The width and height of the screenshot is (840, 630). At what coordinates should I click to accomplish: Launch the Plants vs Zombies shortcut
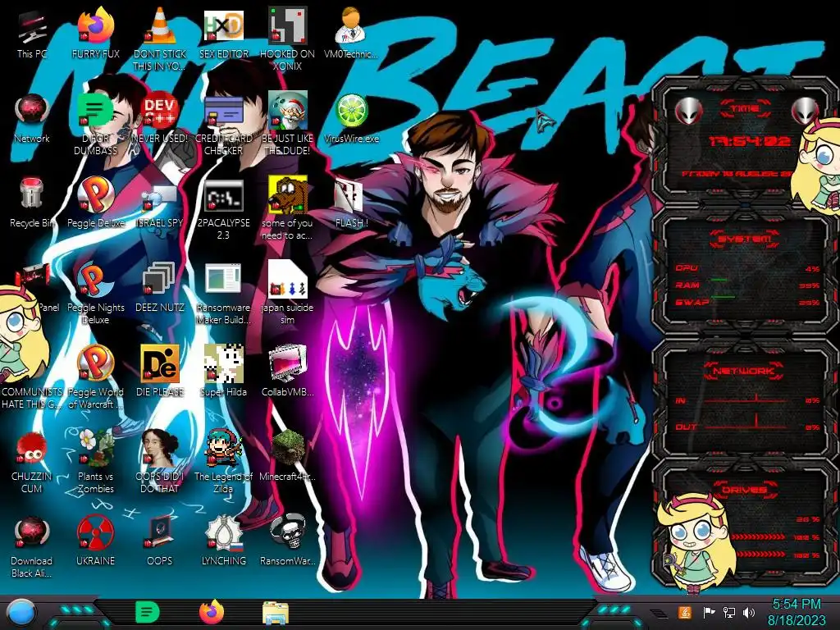click(x=95, y=462)
